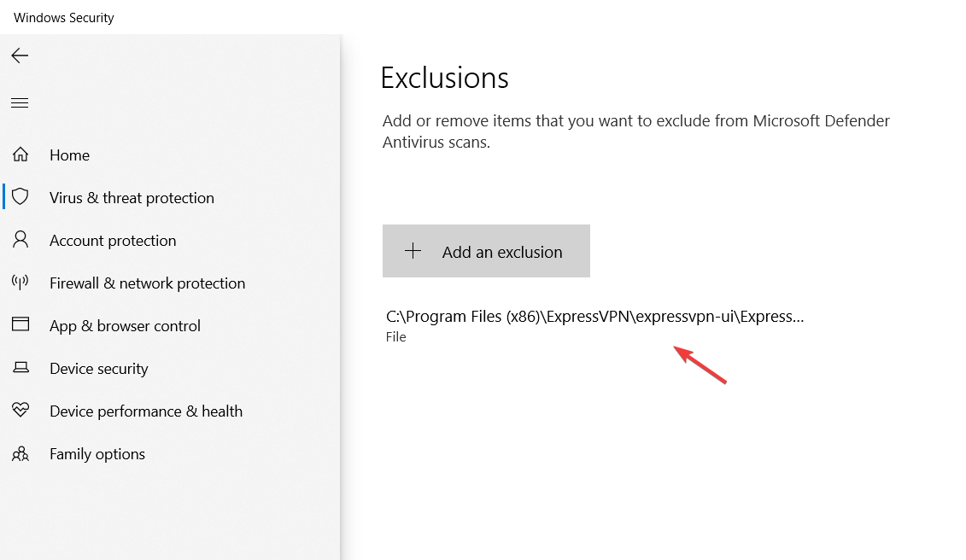Screen dimensions: 966x560
Task: Click the Family options people icon
Action: pos(20,453)
